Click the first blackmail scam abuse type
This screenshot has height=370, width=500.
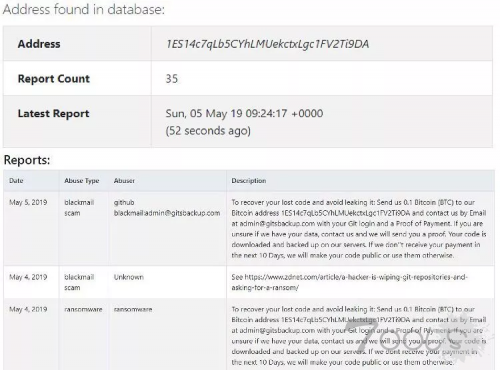pyautogui.click(x=79, y=208)
